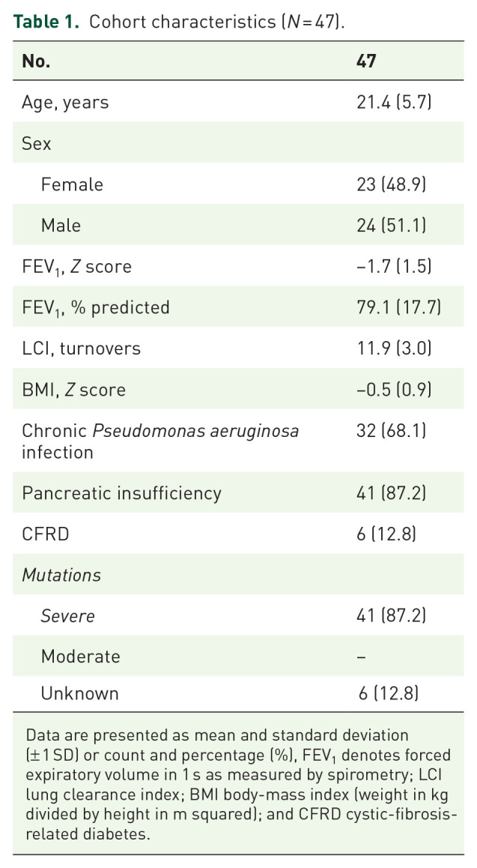This screenshot has width=477, height=868.
Task: Click Unknown mutations value 6 (12.8)
Action: coord(388,694)
